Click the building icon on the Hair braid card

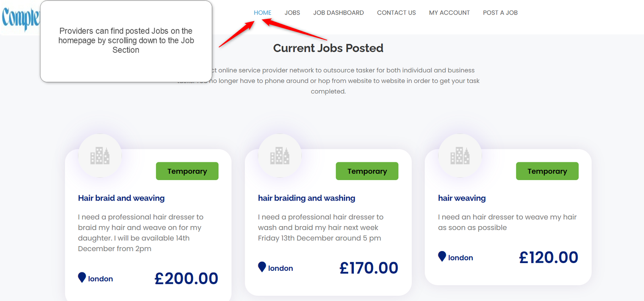[100, 156]
